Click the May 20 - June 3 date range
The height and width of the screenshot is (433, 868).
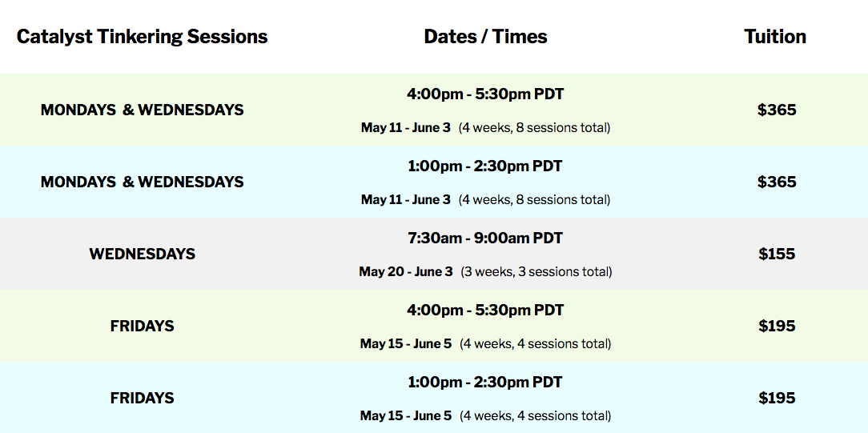click(x=406, y=271)
